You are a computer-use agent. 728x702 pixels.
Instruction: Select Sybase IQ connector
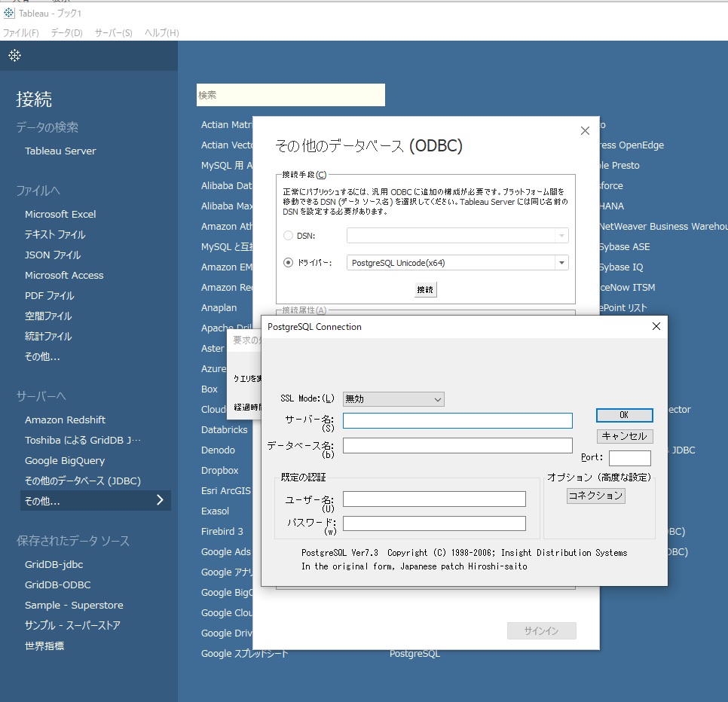pos(622,267)
